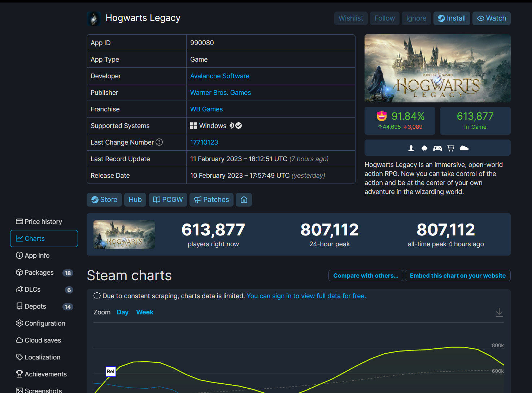Image resolution: width=532 pixels, height=393 pixels.
Task: Toggle Follow on this game
Action: click(384, 18)
